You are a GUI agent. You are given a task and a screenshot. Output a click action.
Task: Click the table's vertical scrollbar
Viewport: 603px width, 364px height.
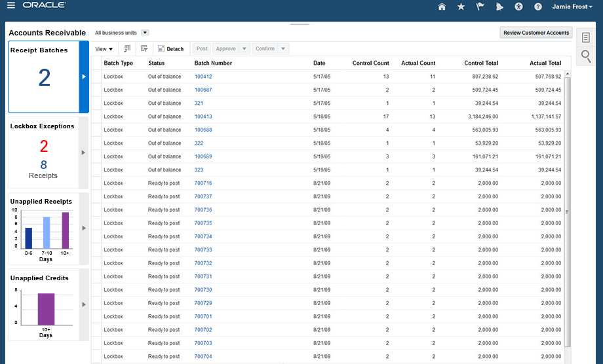(x=568, y=211)
